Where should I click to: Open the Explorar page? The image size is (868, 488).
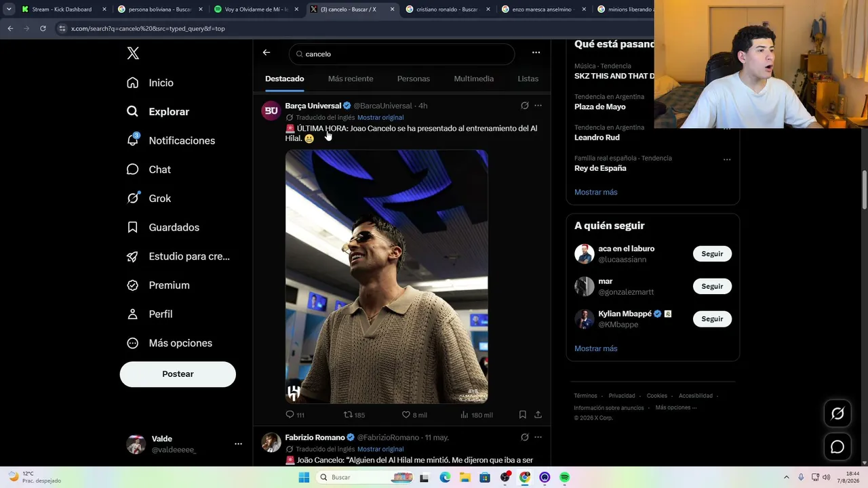click(157, 112)
